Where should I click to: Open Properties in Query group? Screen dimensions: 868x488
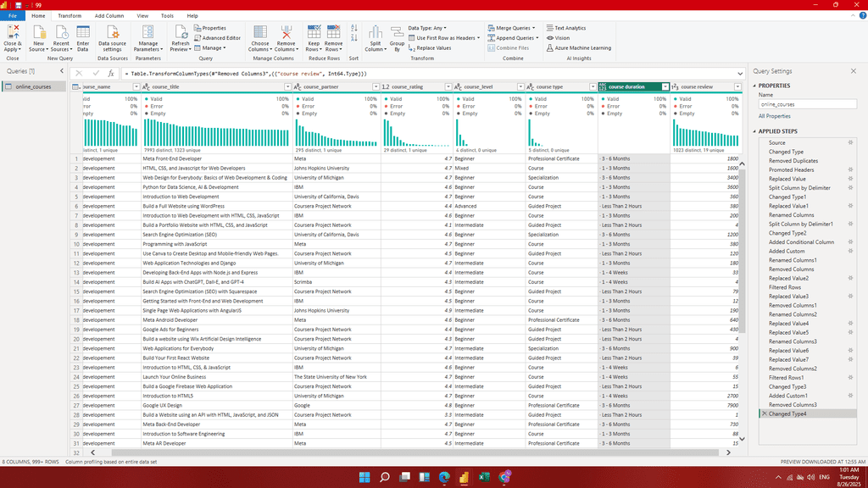(210, 28)
